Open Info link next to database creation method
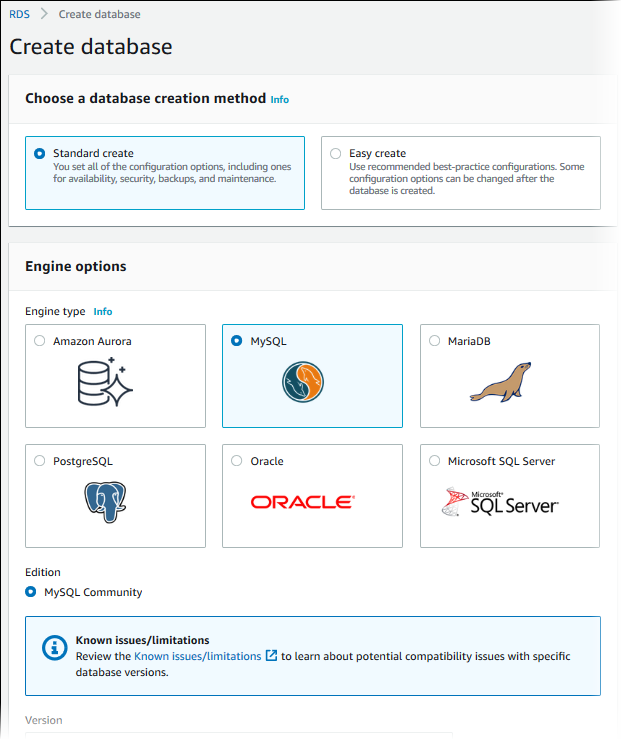This screenshot has width=622, height=740. tap(280, 100)
